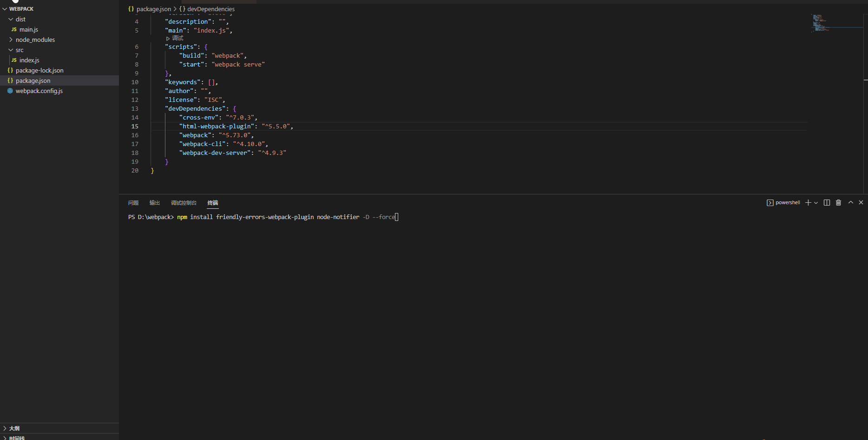Screen dimensions: 868x440
Task: Switch to the 问题 tab
Action: pyautogui.click(x=133, y=203)
